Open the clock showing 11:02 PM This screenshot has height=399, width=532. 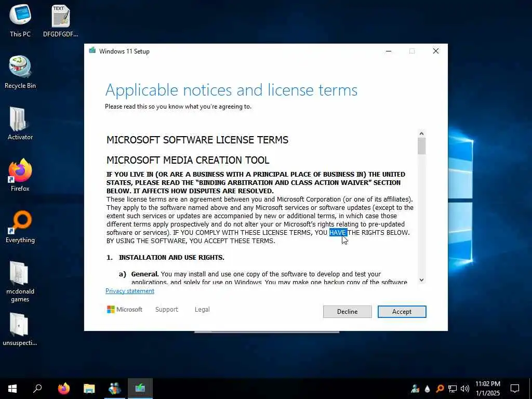click(x=487, y=388)
